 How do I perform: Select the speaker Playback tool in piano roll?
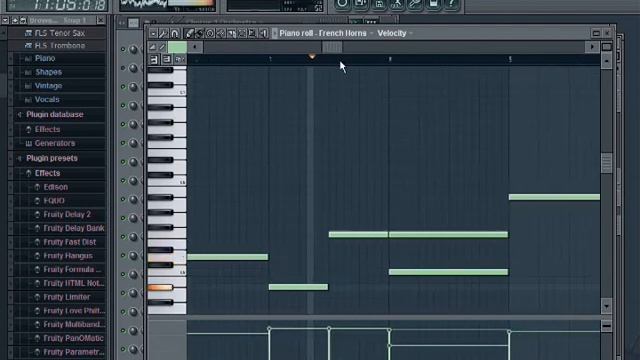tap(263, 33)
